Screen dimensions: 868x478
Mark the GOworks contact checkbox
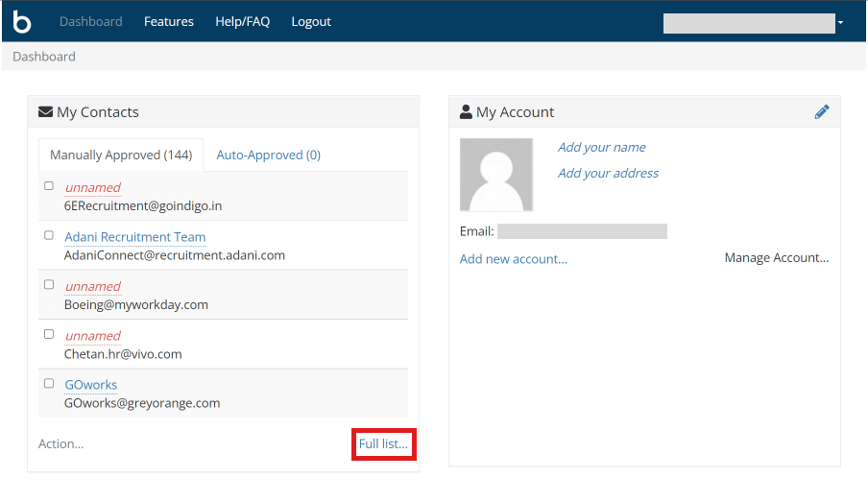(49, 383)
